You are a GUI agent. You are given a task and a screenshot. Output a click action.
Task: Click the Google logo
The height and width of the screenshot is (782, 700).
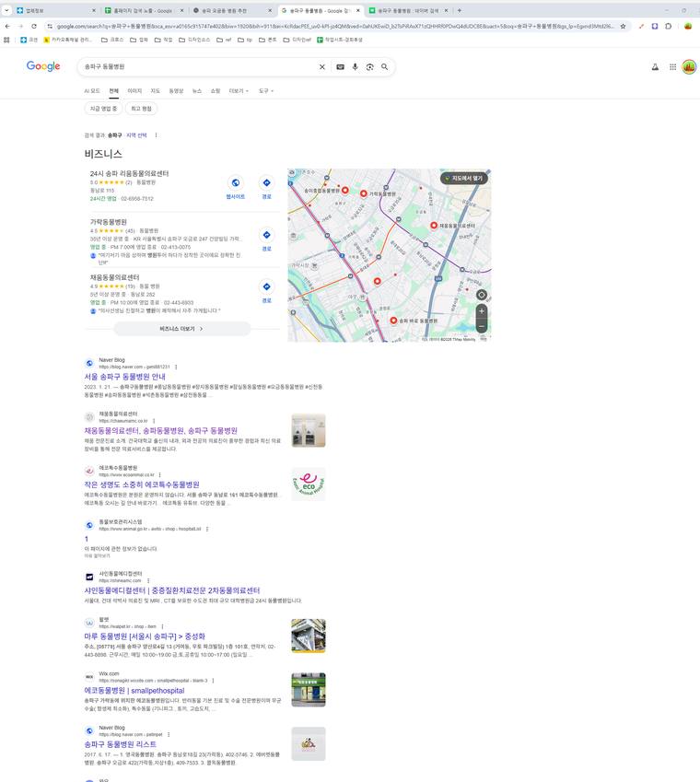(43, 66)
